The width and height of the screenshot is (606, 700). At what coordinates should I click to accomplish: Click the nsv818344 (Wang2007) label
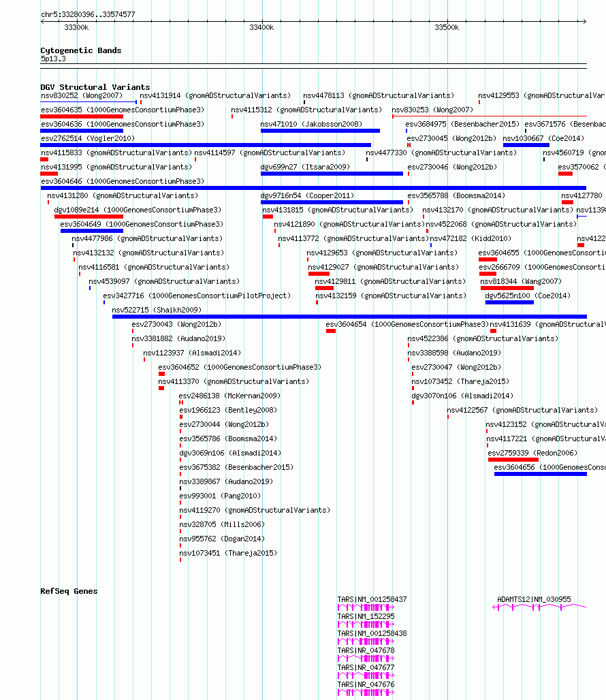point(521,281)
